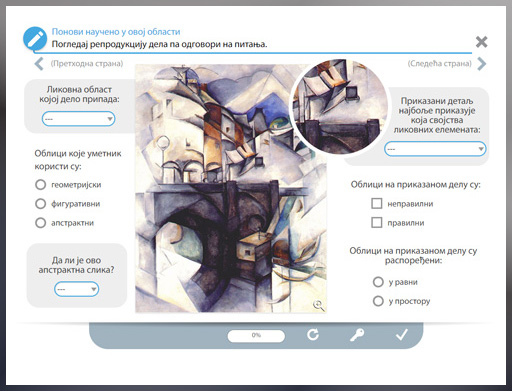Click the blue pencil icon

[35, 39]
